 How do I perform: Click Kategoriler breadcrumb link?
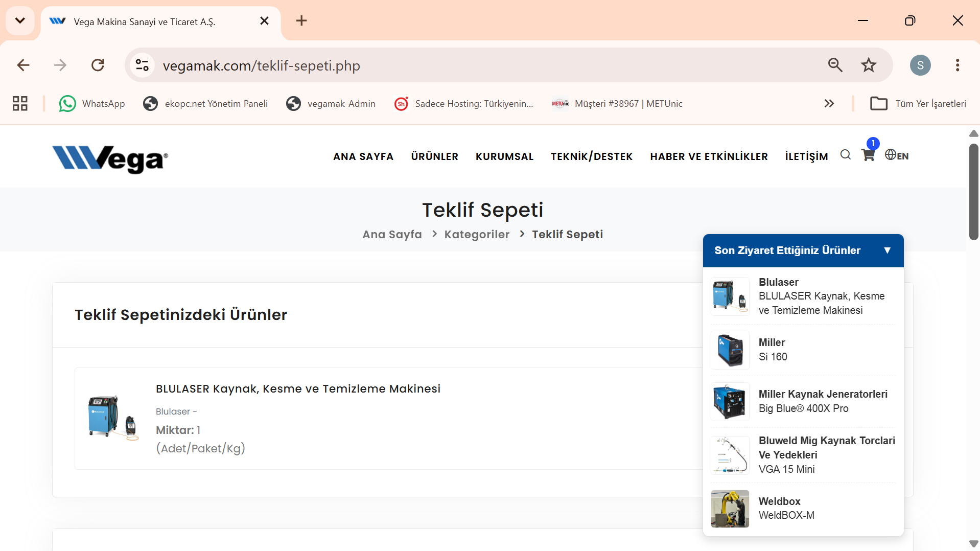477,235
